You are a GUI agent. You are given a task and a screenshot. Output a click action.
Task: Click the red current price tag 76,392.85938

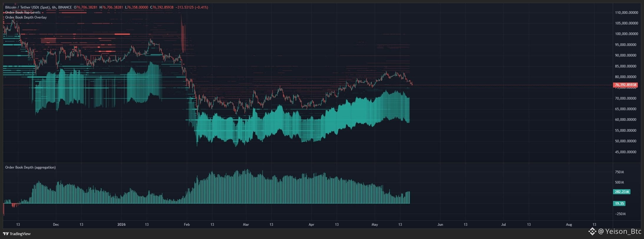pyautogui.click(x=625, y=85)
